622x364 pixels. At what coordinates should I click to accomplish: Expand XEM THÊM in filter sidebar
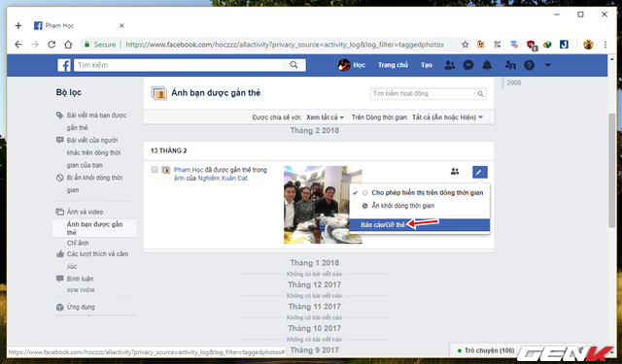81,290
